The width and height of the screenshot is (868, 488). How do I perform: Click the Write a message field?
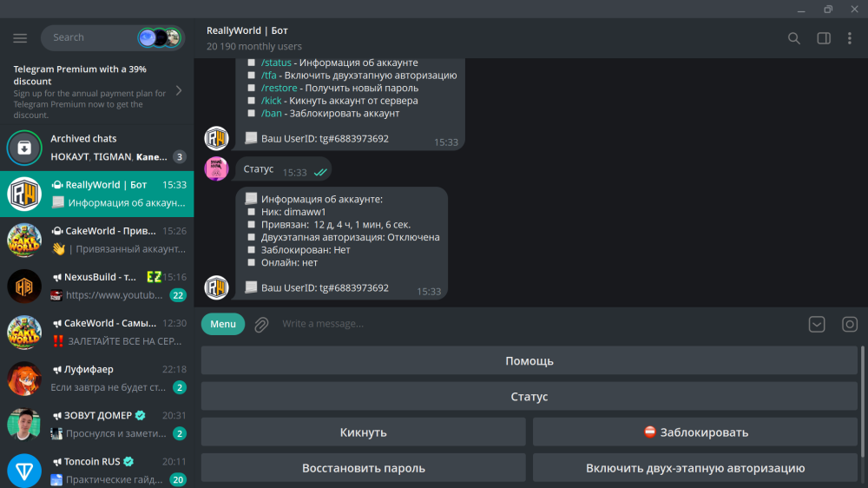tap(540, 324)
